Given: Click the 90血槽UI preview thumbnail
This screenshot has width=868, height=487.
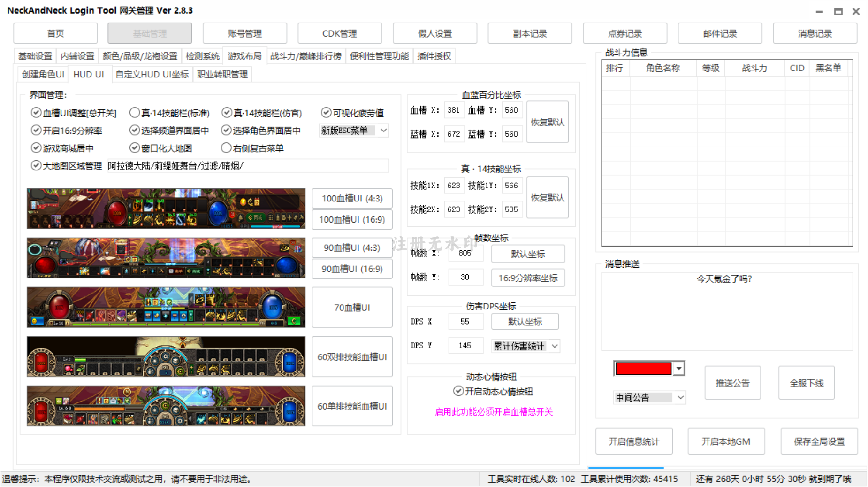Looking at the screenshot, I should pyautogui.click(x=166, y=258).
